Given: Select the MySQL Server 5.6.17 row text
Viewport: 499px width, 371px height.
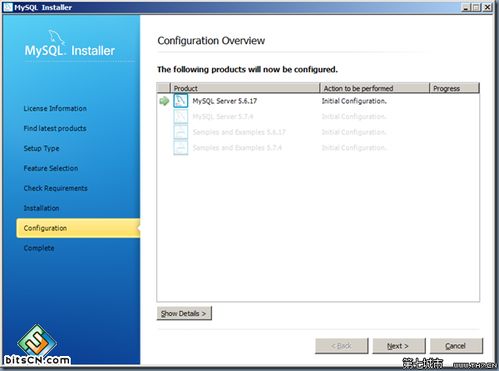Looking at the screenshot, I should pyautogui.click(x=225, y=101).
